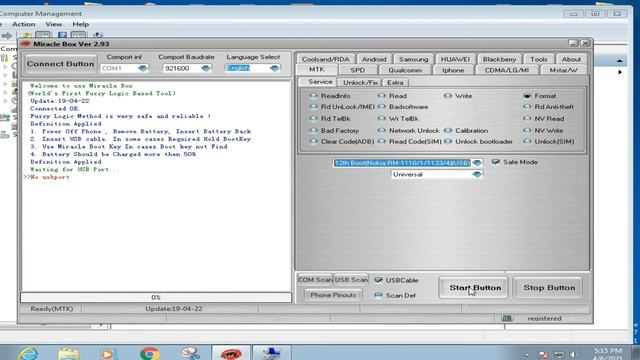Open the Universal dropdown
Screen dimensions: 640x360
tap(477, 174)
